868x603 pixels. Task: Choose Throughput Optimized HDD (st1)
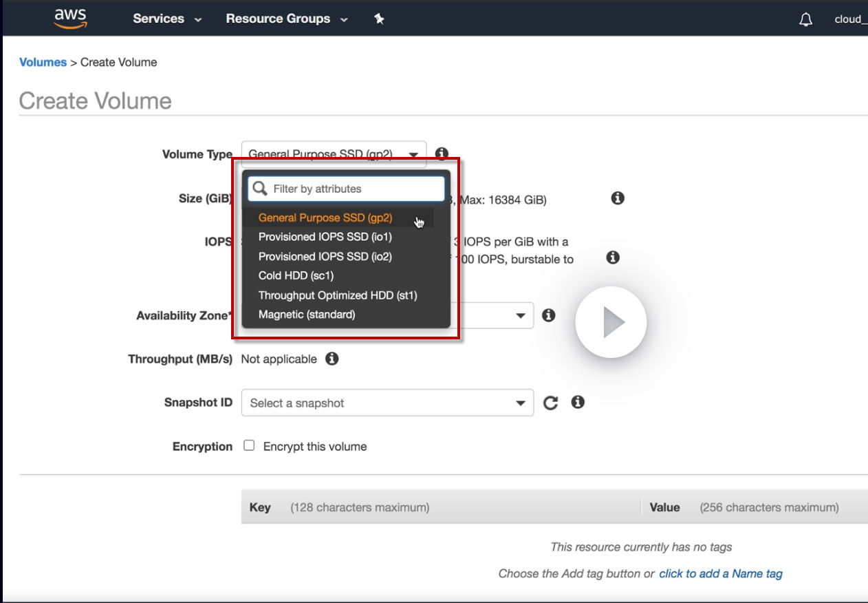(338, 295)
